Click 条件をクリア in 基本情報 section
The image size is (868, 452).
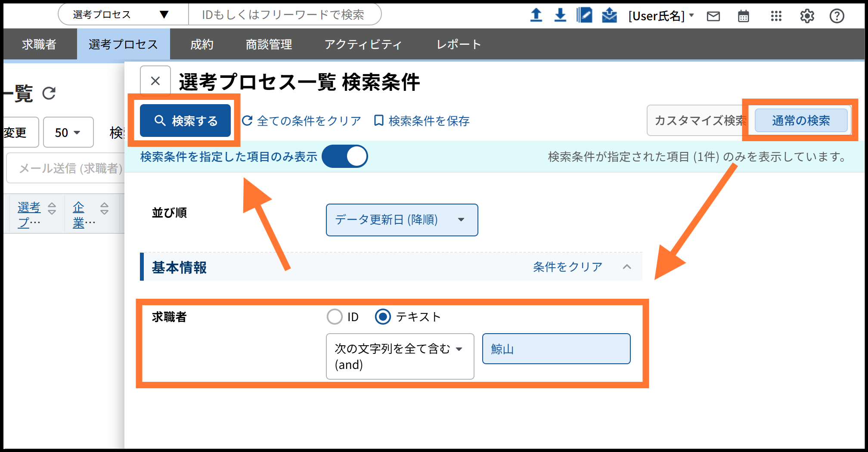click(x=567, y=267)
